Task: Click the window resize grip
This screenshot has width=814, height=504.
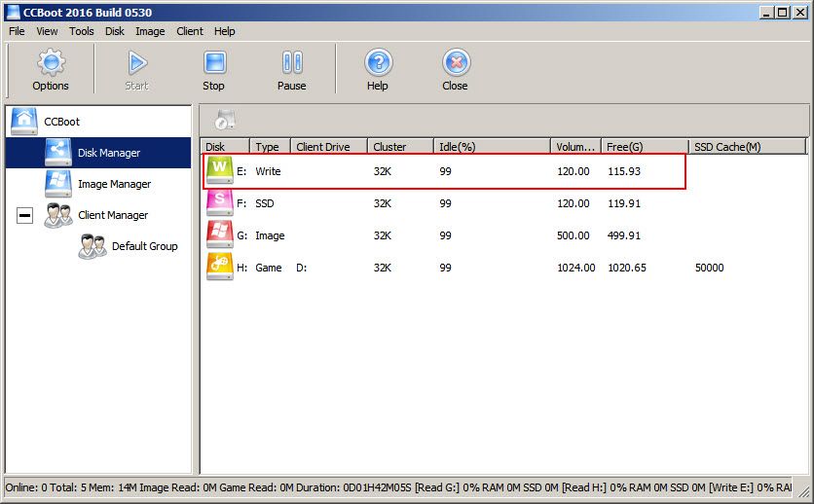Action: [802, 491]
